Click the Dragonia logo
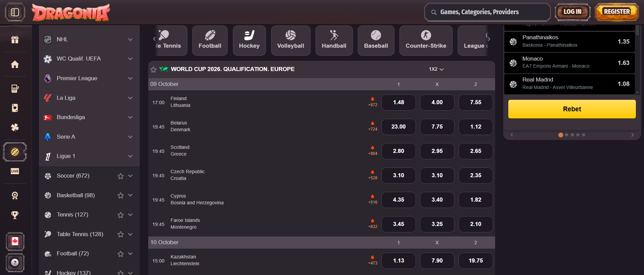Screen dimensions: 644x275 [71, 13]
